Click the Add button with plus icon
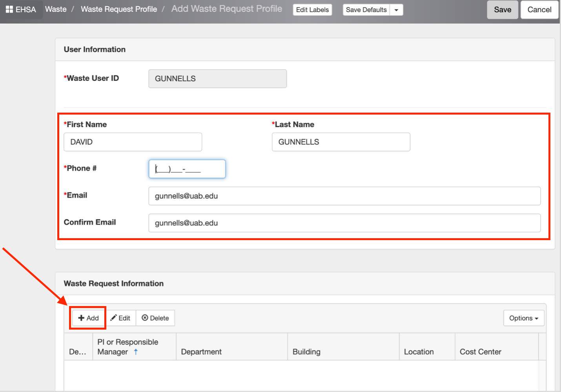Viewport: 561px width, 392px height. tap(88, 318)
